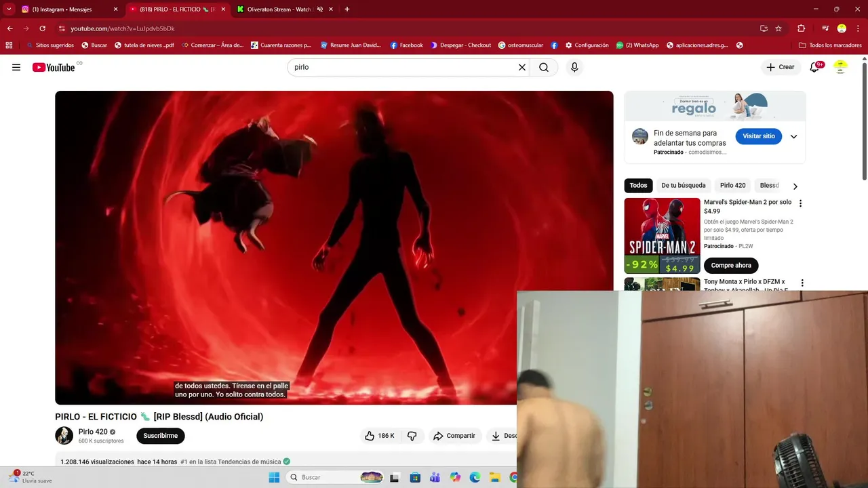The image size is (868, 488).
Task: Open the Chrome apps grid shortcut
Action: [x=9, y=45]
